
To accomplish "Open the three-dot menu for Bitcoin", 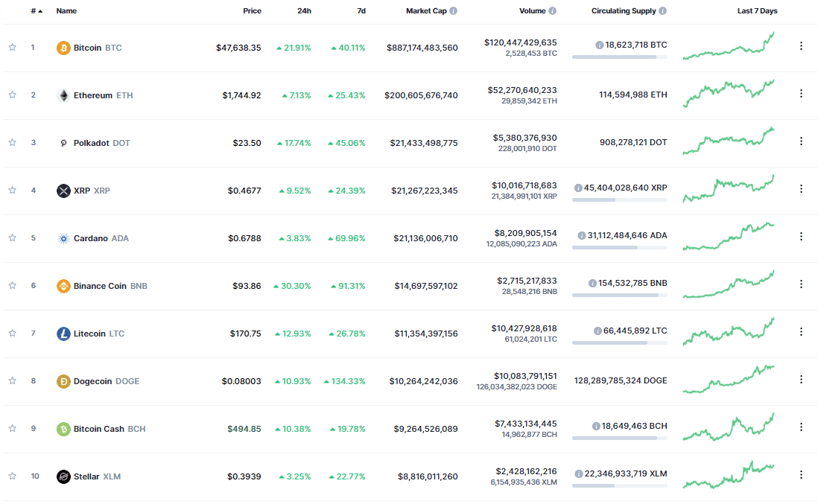I will click(801, 46).
